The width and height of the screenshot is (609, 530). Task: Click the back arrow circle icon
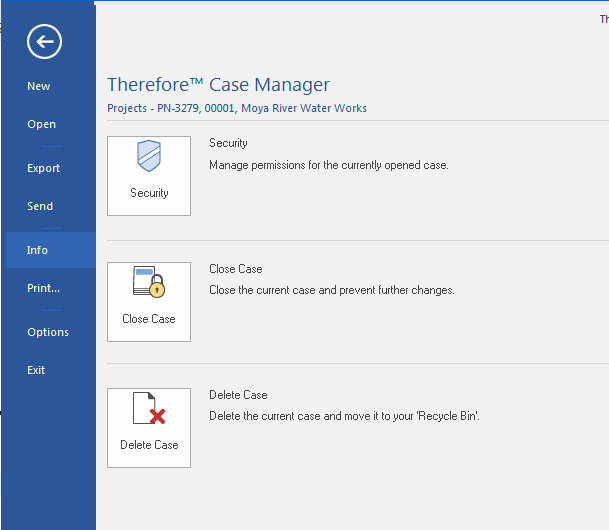click(45, 41)
